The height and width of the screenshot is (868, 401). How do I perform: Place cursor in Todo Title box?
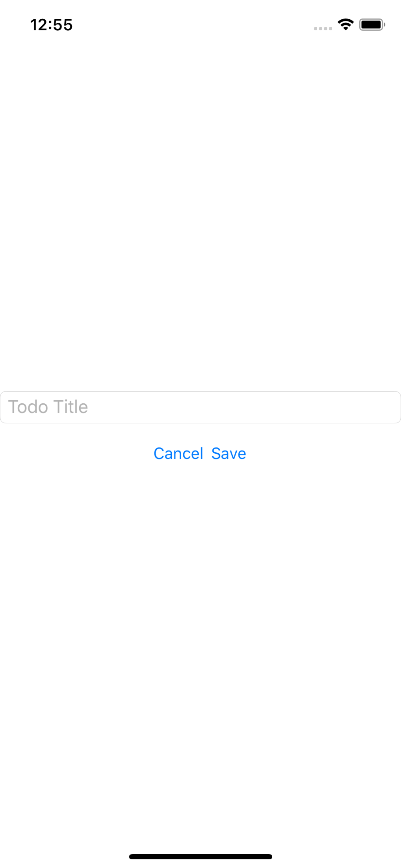pyautogui.click(x=200, y=407)
